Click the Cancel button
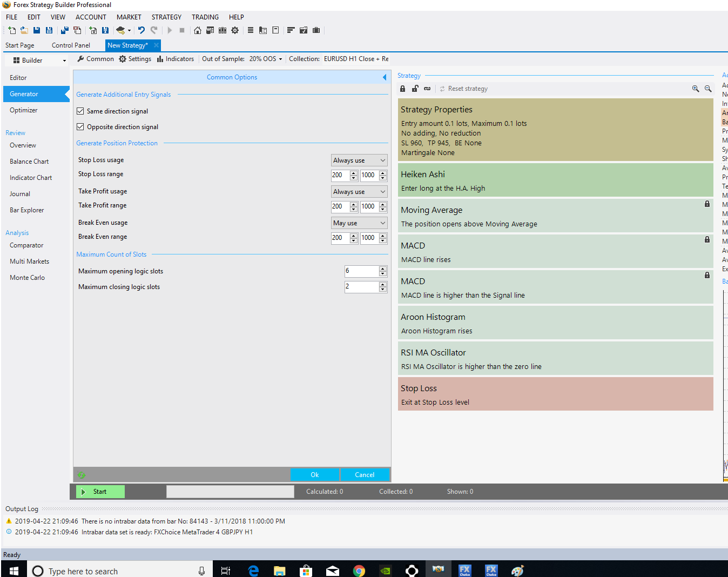Viewport: 728px width, 577px height. pos(365,475)
